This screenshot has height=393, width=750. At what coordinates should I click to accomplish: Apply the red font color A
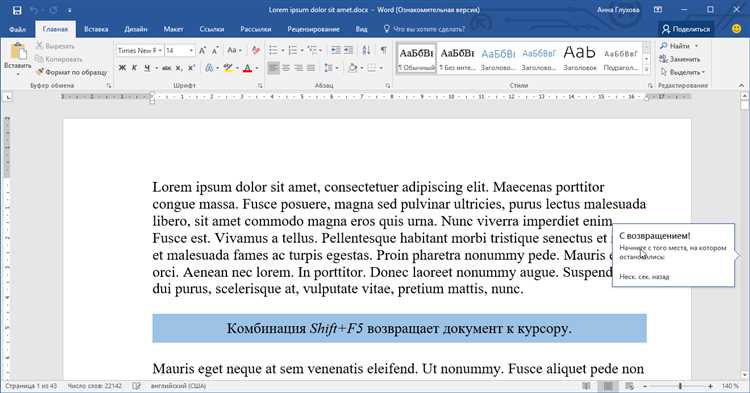coord(247,68)
